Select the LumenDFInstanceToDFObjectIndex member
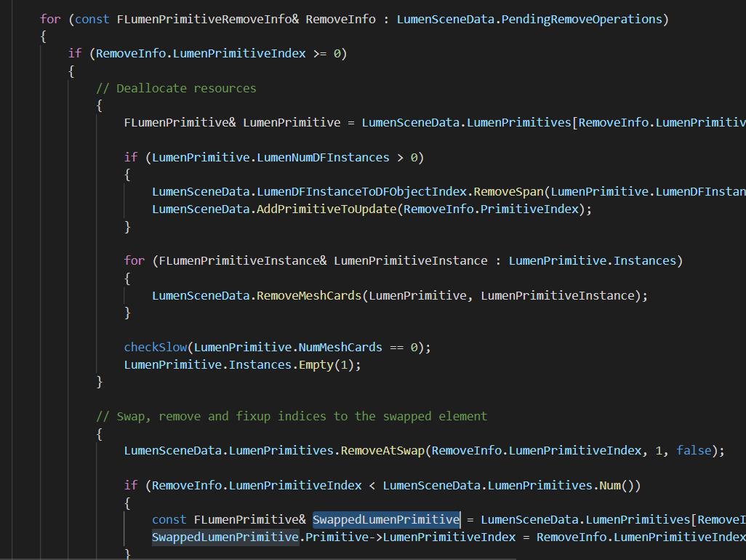The width and height of the screenshot is (746, 560). pyautogui.click(x=361, y=192)
